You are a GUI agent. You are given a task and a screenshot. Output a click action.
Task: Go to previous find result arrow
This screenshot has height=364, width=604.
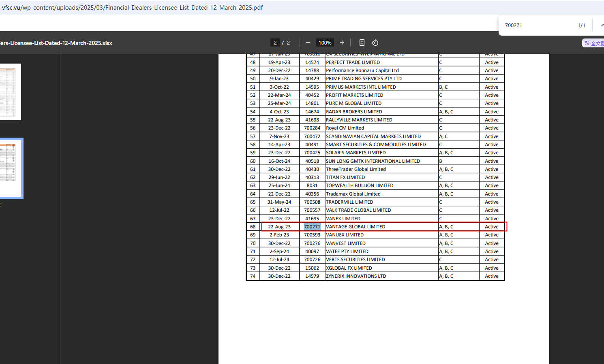(602, 25)
